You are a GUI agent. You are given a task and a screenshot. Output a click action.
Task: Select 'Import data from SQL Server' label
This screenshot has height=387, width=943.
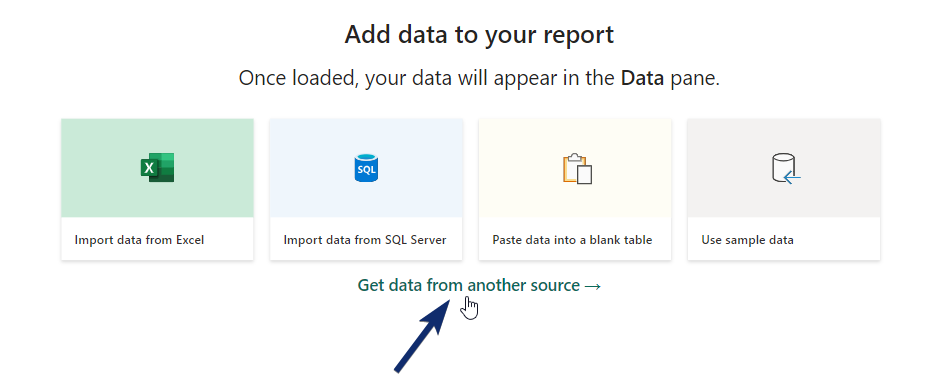coord(365,240)
